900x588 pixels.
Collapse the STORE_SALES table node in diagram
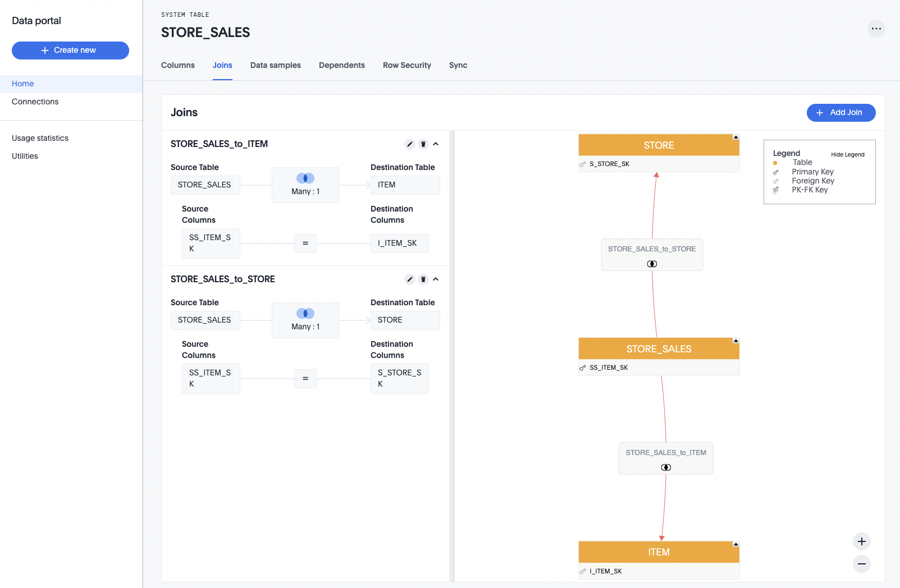735,341
